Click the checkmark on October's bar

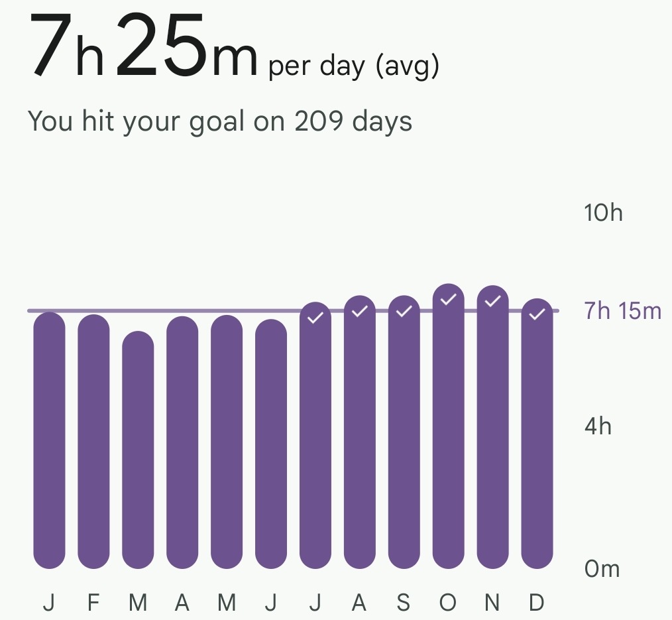(x=449, y=300)
